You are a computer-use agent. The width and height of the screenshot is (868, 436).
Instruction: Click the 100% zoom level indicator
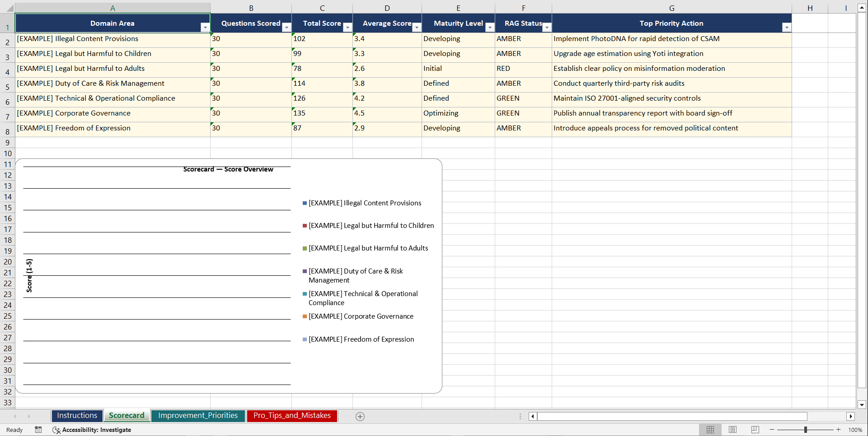(855, 430)
